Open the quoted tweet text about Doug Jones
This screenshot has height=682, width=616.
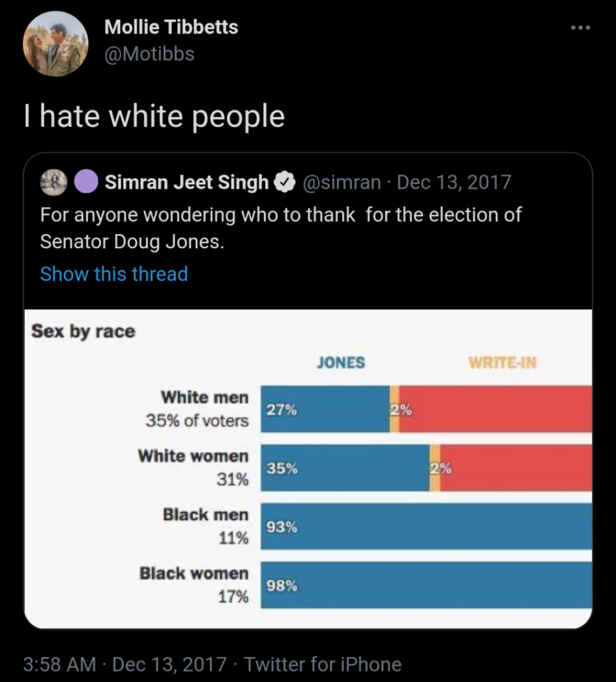click(x=281, y=228)
